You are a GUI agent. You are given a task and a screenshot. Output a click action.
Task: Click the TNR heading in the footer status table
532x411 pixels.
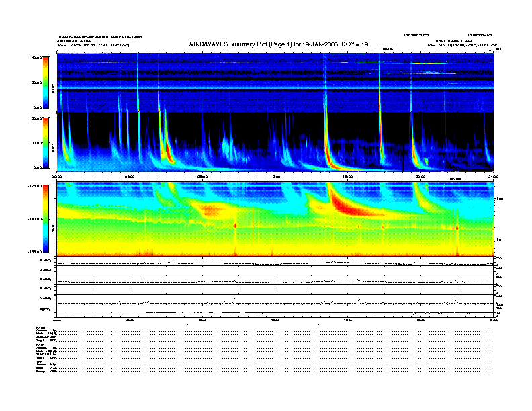click(39, 362)
